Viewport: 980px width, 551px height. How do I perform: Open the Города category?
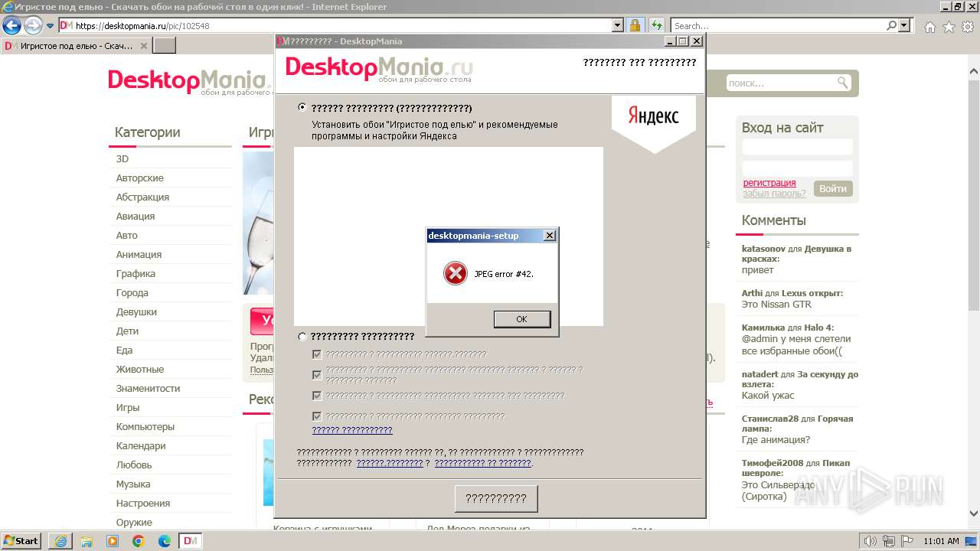click(x=132, y=292)
